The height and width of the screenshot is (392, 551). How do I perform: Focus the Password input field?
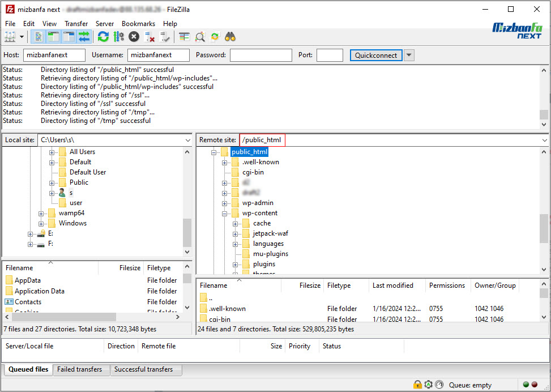coord(261,55)
